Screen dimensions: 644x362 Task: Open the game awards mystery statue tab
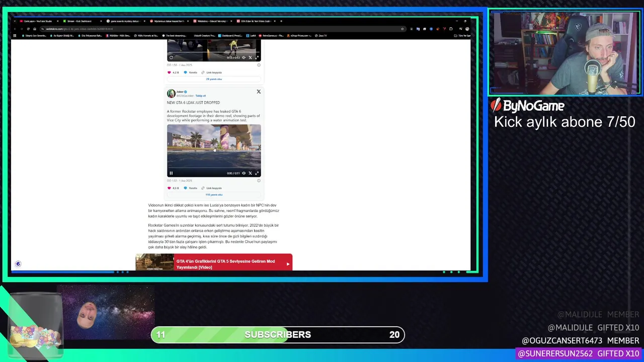126,21
